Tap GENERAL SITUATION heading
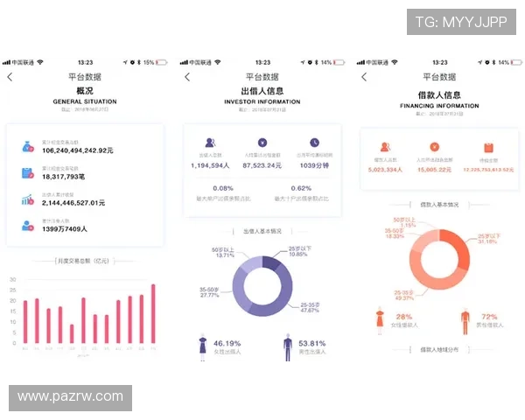The height and width of the screenshot is (420, 525). pyautogui.click(x=85, y=101)
